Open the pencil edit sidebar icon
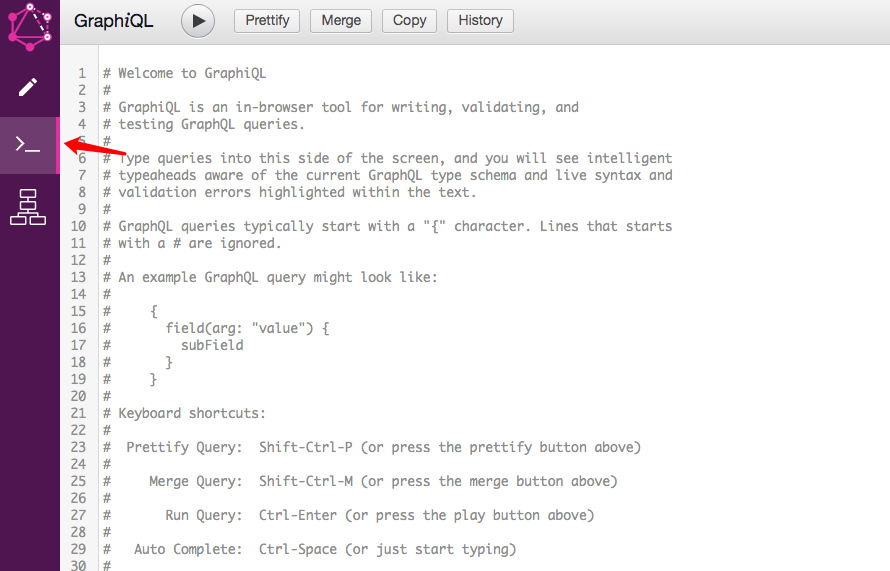 [28, 87]
